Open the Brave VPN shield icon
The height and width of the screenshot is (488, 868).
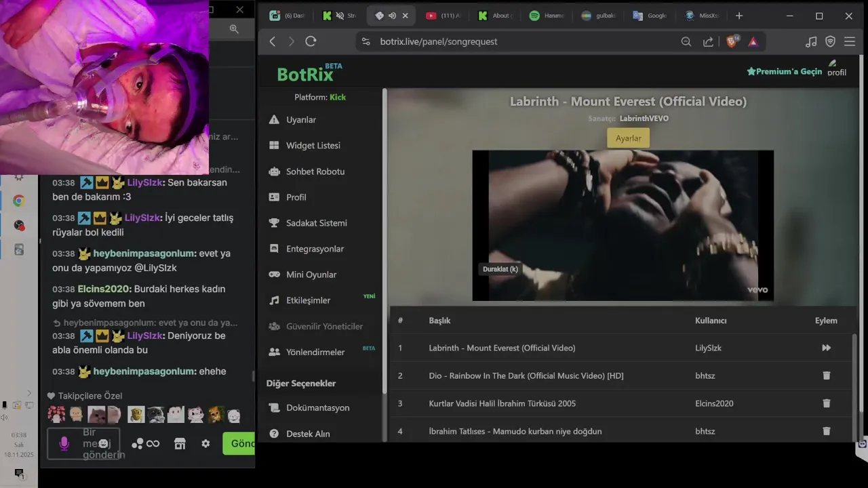tap(830, 41)
